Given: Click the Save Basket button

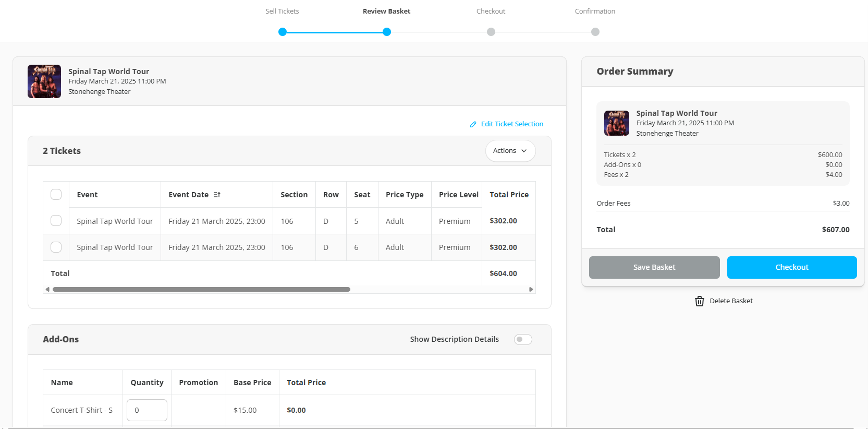Looking at the screenshot, I should coord(654,267).
